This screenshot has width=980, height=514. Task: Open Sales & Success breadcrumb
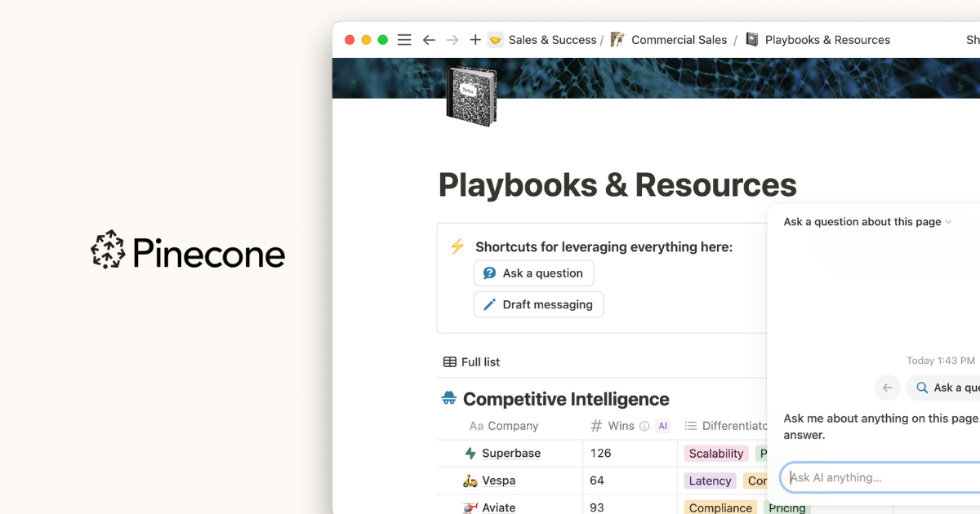(x=553, y=40)
